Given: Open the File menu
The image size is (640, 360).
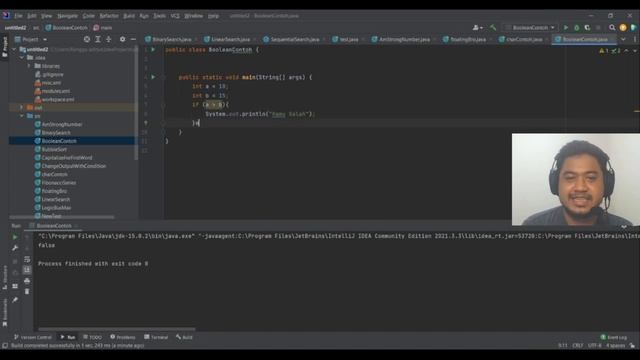Looking at the screenshot, I should [x=18, y=16].
